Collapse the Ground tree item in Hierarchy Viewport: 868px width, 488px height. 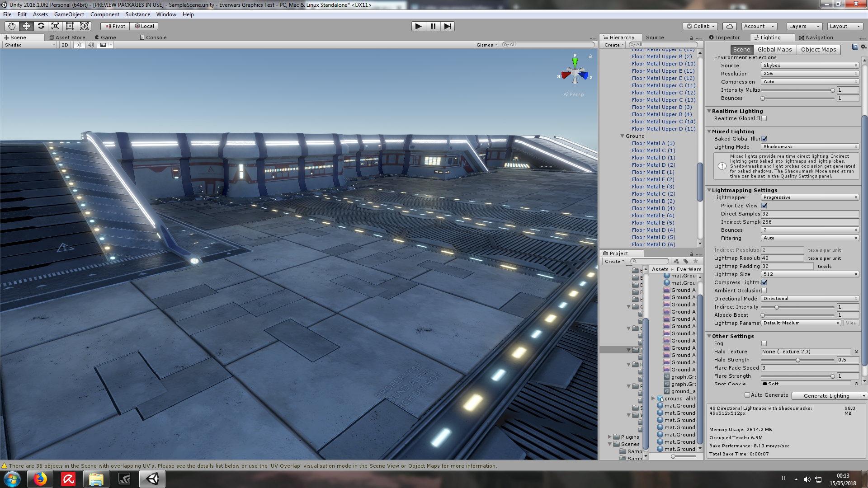622,136
